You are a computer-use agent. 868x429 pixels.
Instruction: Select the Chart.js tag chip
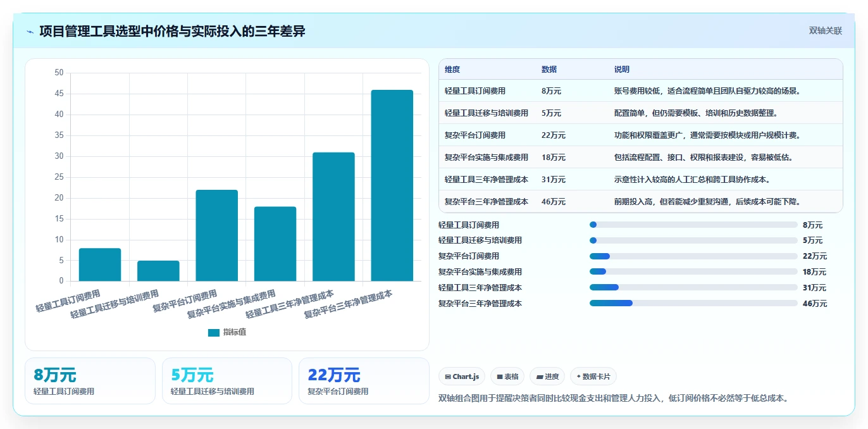(462, 376)
